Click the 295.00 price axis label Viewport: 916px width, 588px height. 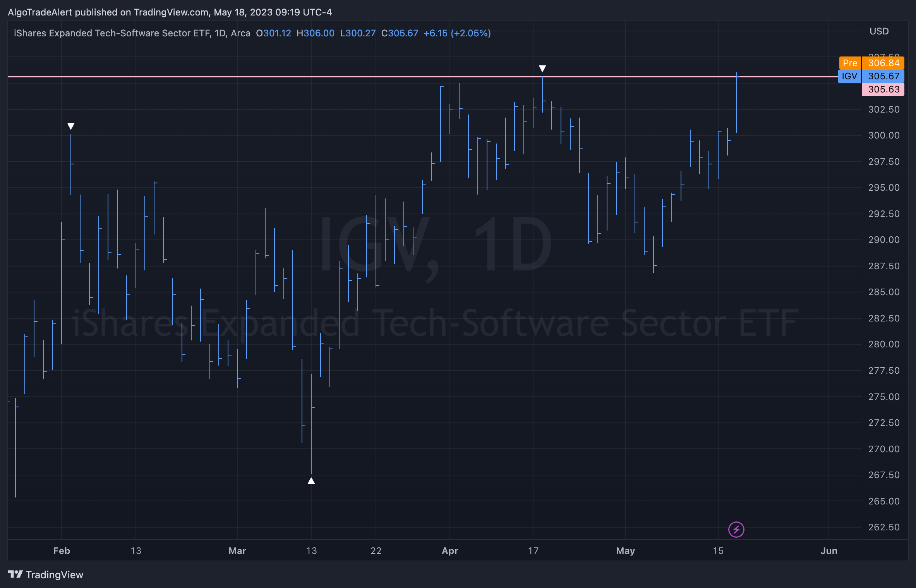coord(884,187)
